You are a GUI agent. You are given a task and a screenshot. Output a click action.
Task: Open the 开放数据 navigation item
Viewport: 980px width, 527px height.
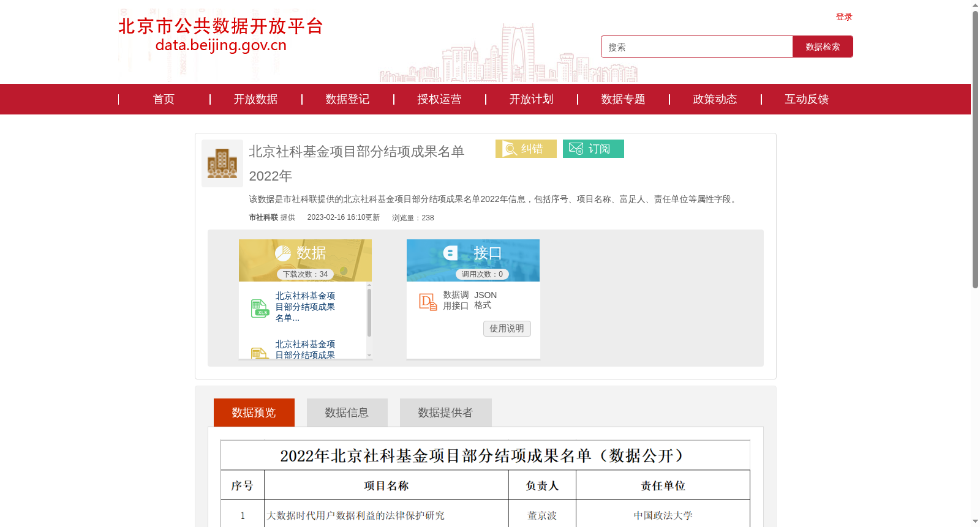tap(255, 99)
